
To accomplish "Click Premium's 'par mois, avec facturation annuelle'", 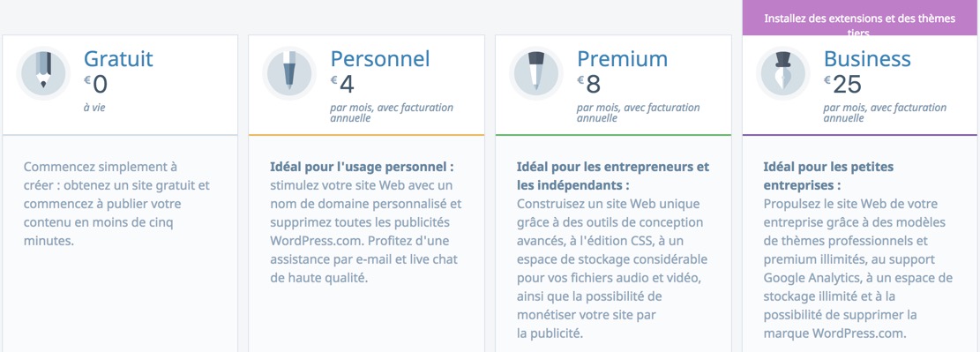I will 638,113.
